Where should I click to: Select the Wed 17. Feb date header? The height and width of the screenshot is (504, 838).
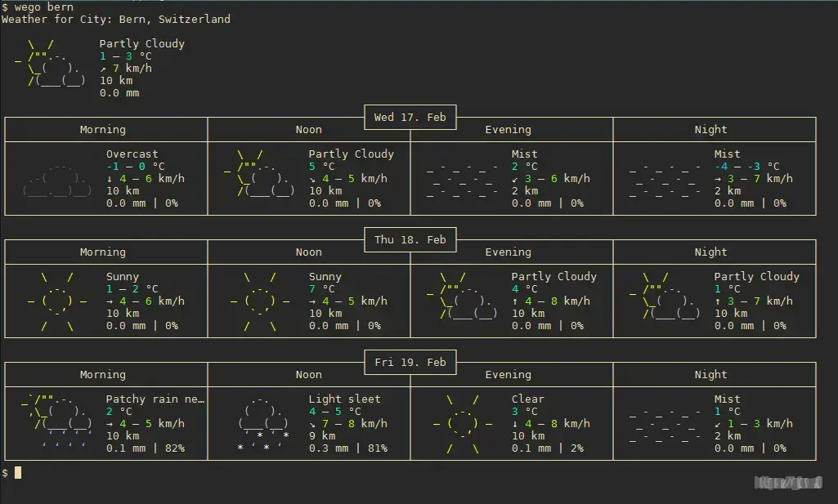click(x=410, y=117)
